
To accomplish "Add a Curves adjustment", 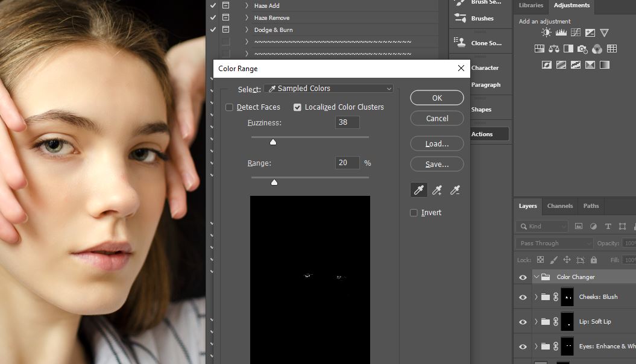I will [x=576, y=33].
